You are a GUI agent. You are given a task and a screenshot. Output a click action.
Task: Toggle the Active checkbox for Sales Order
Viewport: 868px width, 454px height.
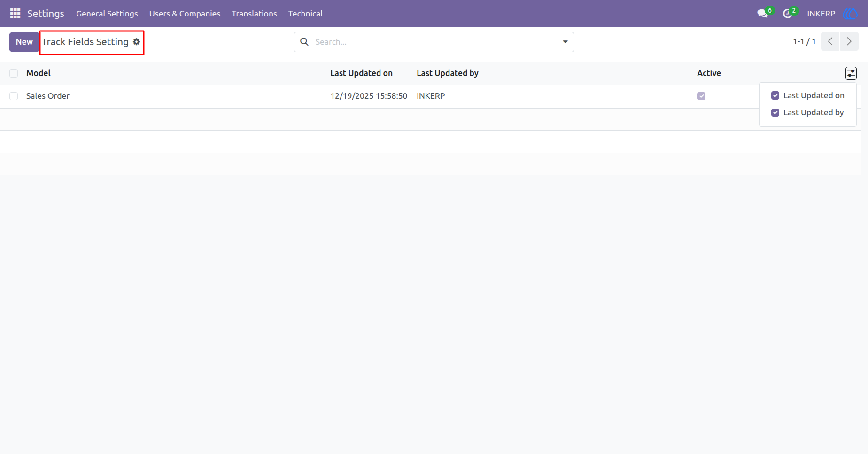click(701, 96)
